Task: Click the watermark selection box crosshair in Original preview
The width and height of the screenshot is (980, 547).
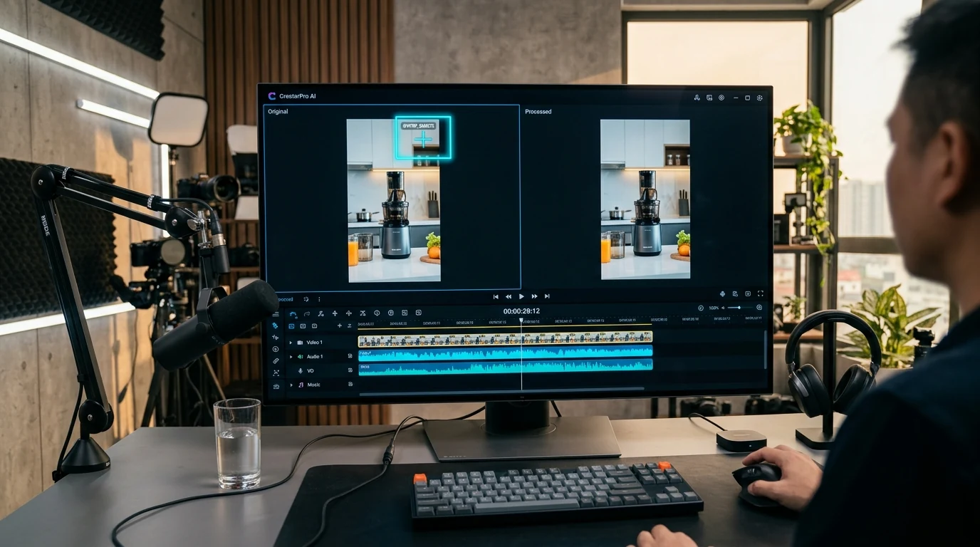Action: (x=423, y=140)
